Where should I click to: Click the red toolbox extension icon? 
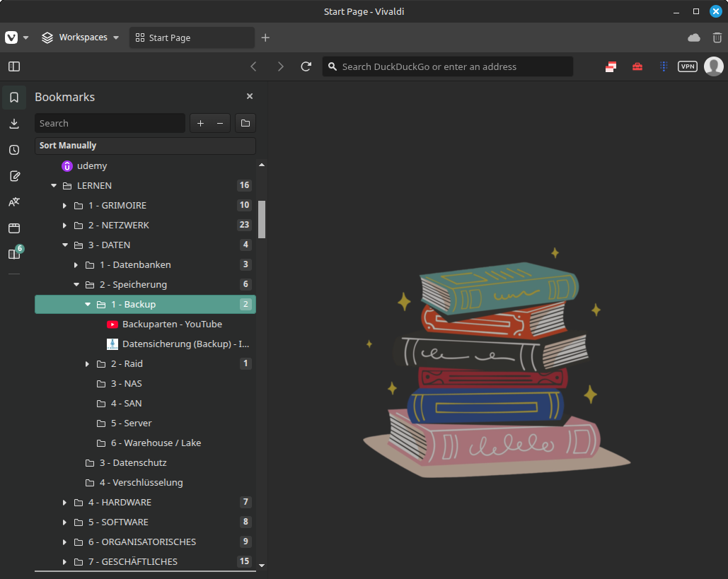pyautogui.click(x=637, y=66)
